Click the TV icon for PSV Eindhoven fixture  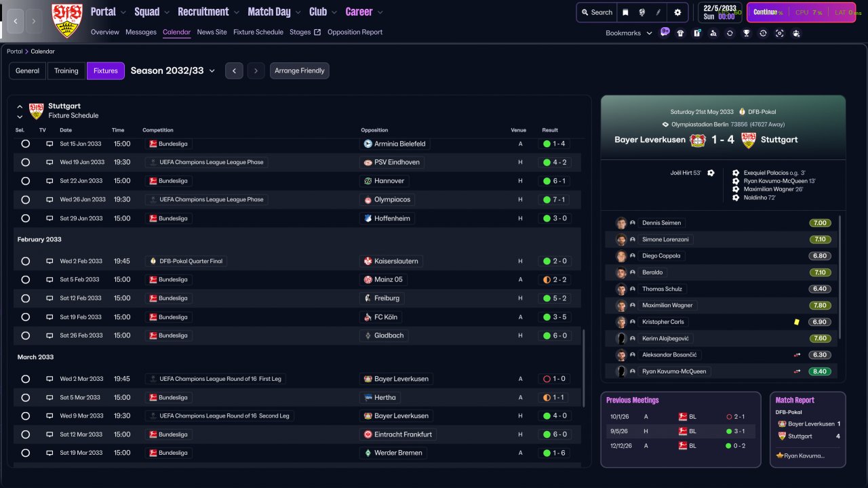pos(50,162)
